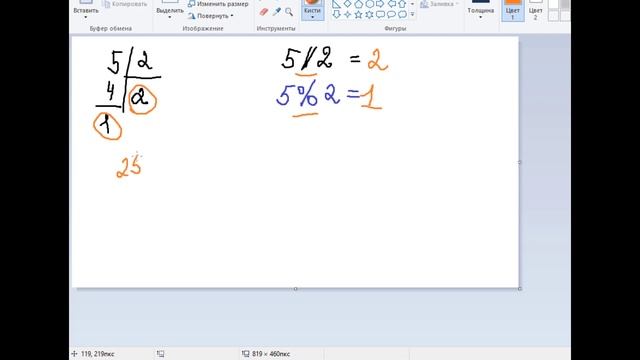This screenshot has height=360, width=640.
Task: Click the canvas bottom-edge resize handle
Action: (296, 289)
